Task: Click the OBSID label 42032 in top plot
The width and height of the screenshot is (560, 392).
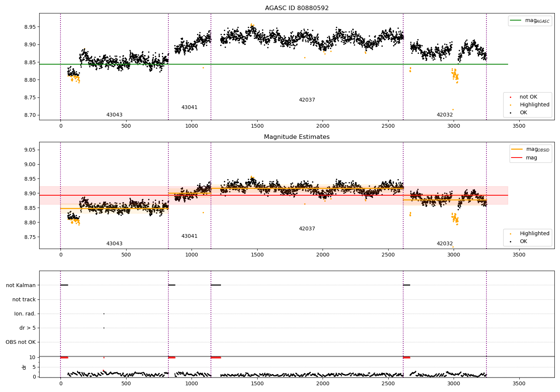Action: pyautogui.click(x=445, y=115)
